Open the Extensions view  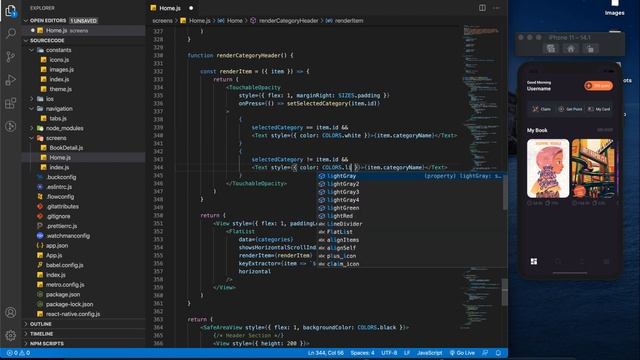[x=11, y=103]
